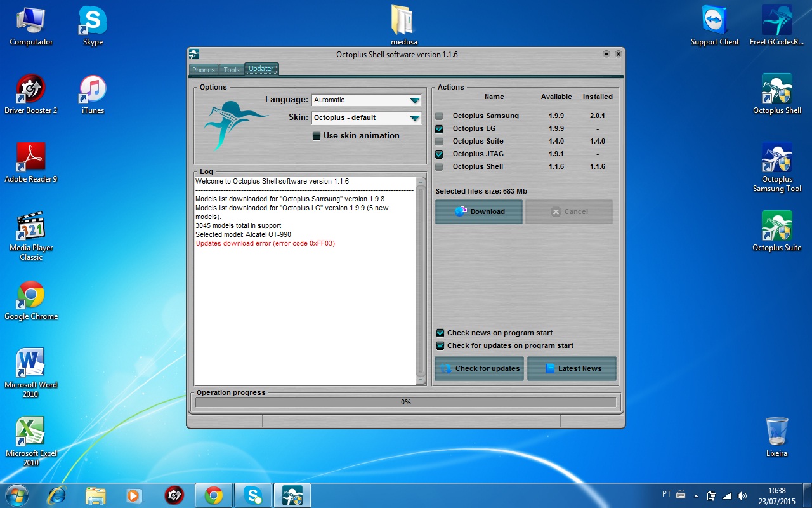
Task: Open the Lixeira recycle bin
Action: tap(776, 438)
